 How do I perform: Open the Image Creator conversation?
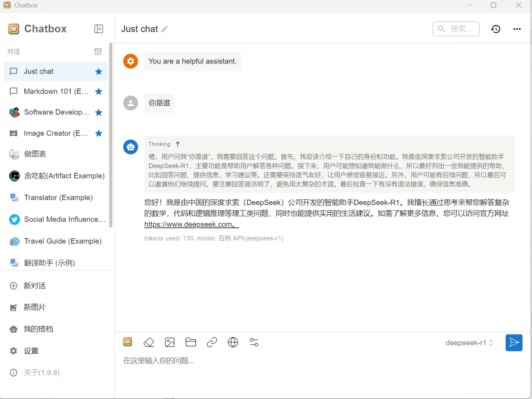[56, 133]
